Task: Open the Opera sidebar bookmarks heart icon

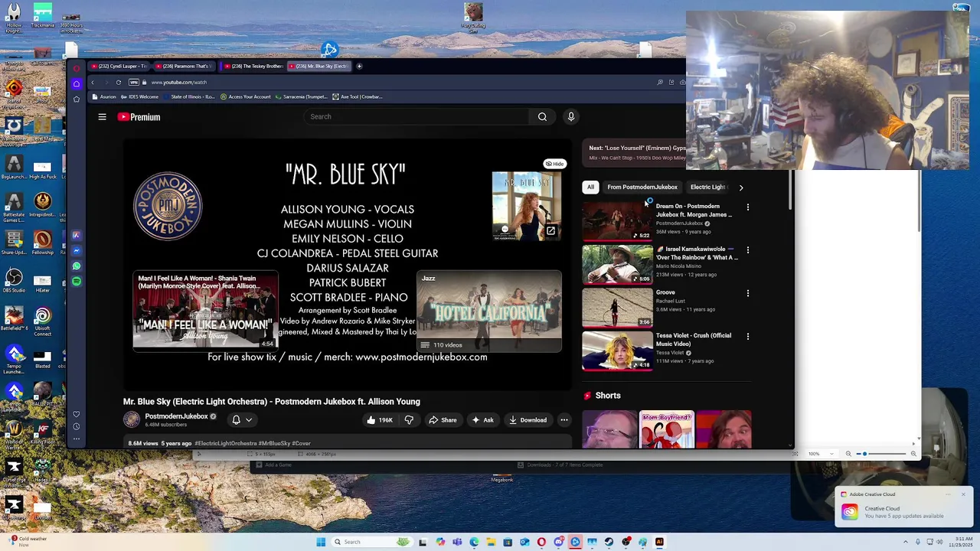Action: click(x=77, y=414)
